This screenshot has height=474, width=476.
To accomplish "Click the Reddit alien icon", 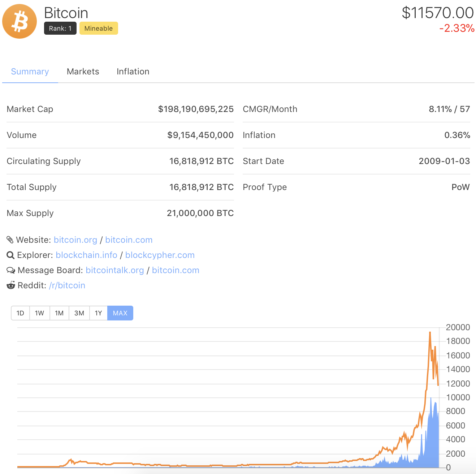I will tap(11, 285).
